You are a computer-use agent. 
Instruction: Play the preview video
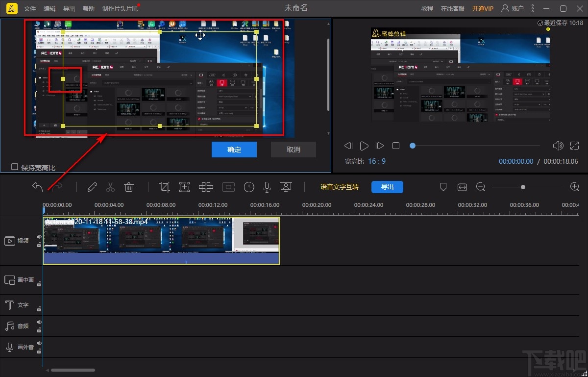pyautogui.click(x=364, y=146)
